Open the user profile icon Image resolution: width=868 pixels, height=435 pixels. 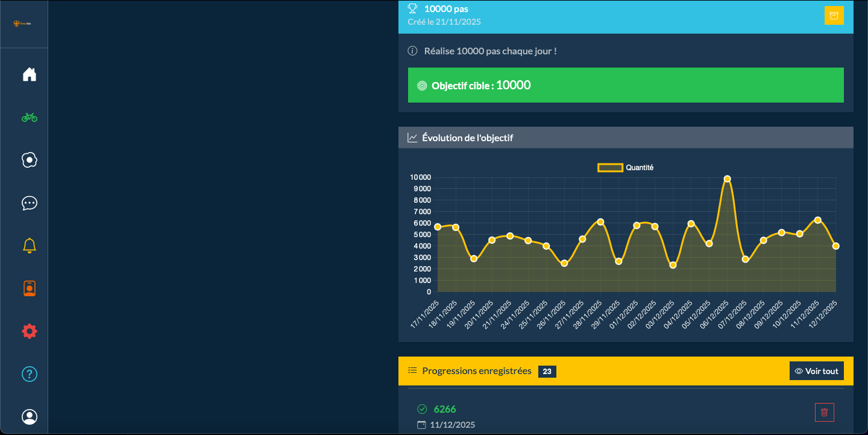[30, 417]
